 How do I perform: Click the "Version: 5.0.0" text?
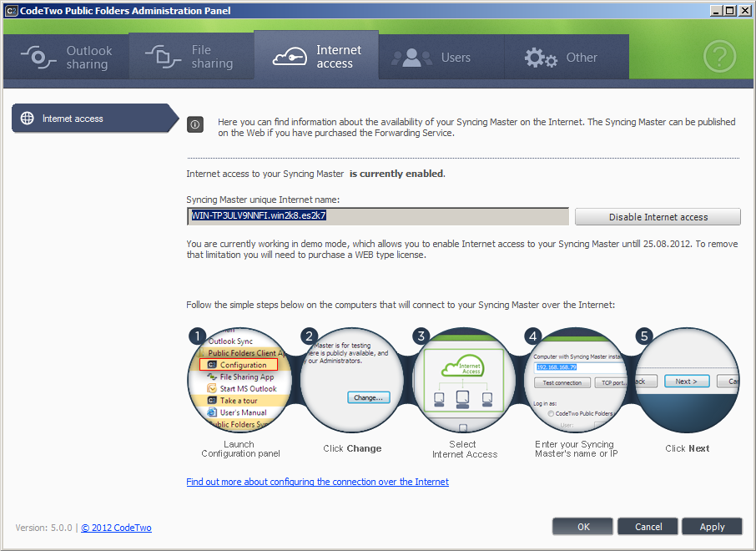pos(44,528)
